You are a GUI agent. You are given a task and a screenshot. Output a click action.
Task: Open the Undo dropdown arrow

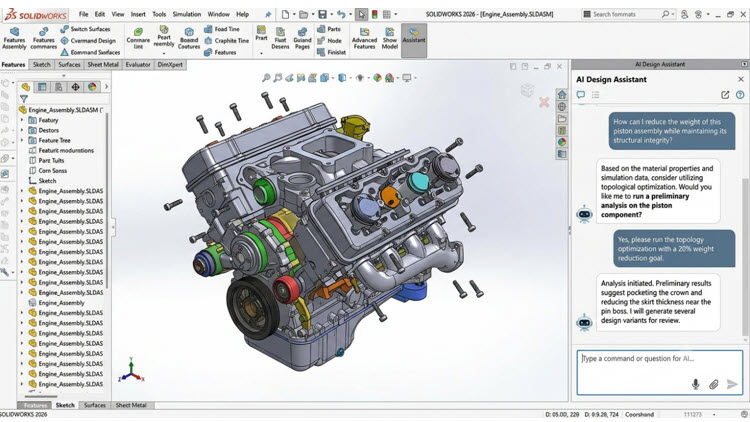tap(350, 14)
